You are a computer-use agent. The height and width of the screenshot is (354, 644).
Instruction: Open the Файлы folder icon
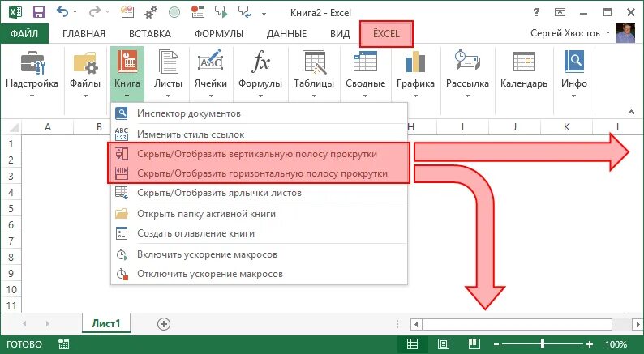point(85,62)
